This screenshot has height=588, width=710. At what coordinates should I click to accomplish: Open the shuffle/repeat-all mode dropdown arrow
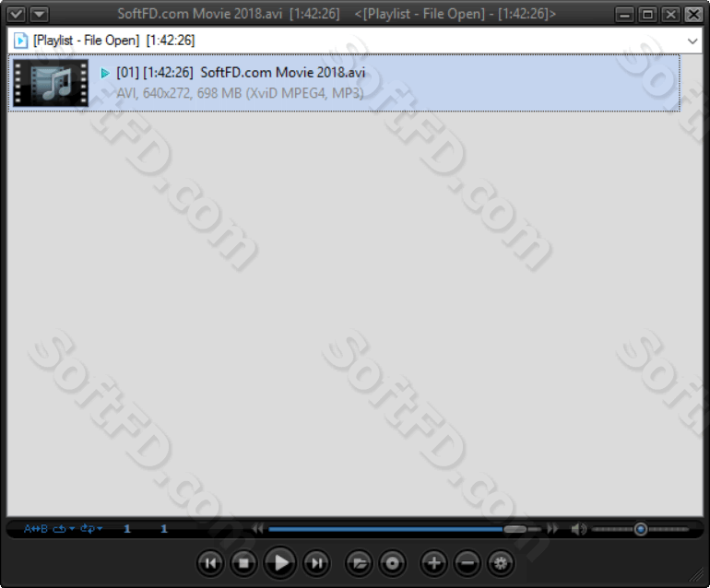[x=100, y=529]
